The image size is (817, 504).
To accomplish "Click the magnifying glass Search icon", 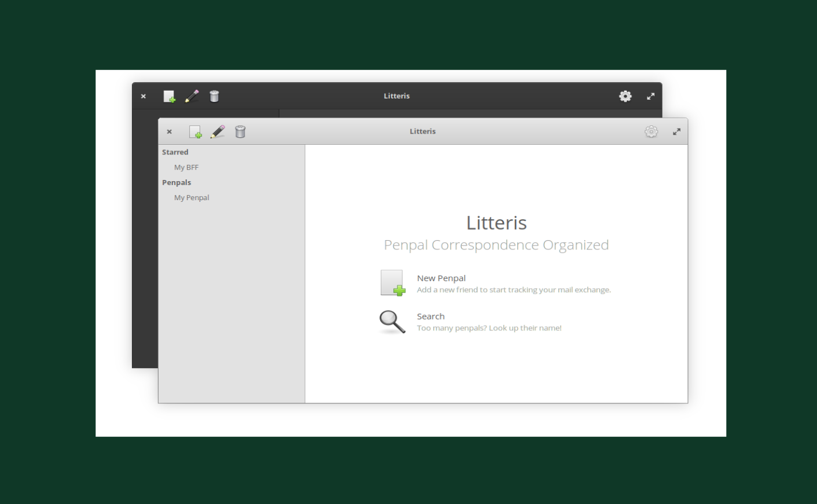I will [x=392, y=322].
